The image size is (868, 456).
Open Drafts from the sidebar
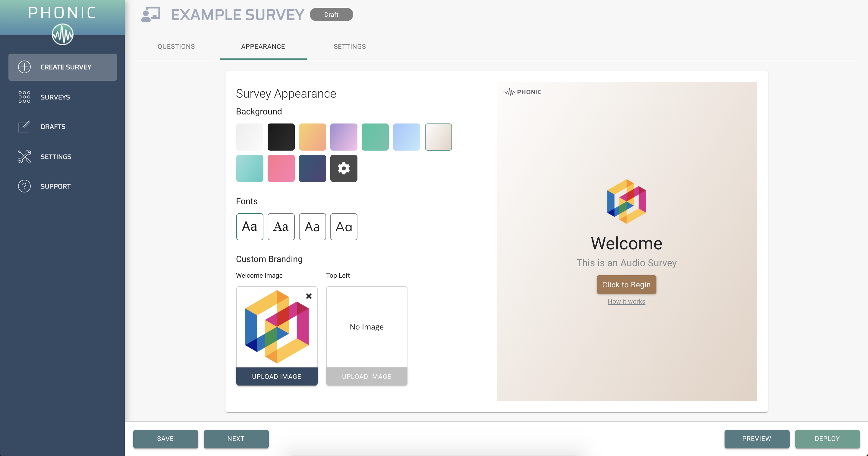point(53,126)
